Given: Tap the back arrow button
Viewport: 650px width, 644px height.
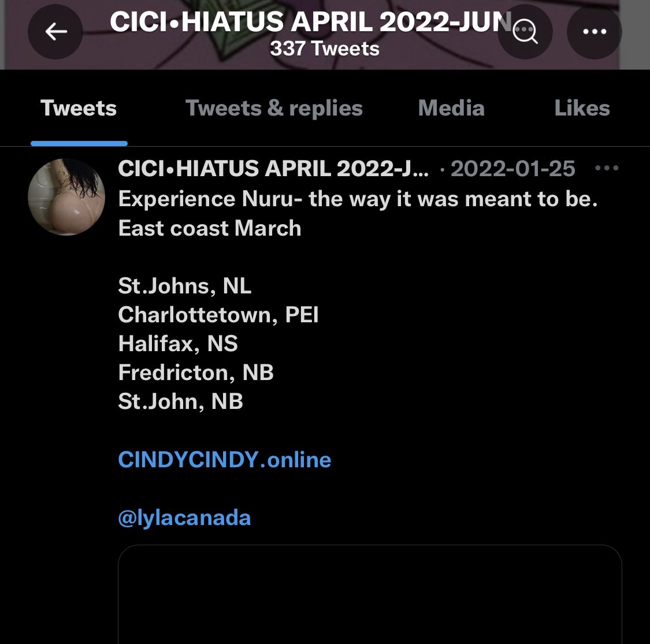Looking at the screenshot, I should tap(55, 32).
